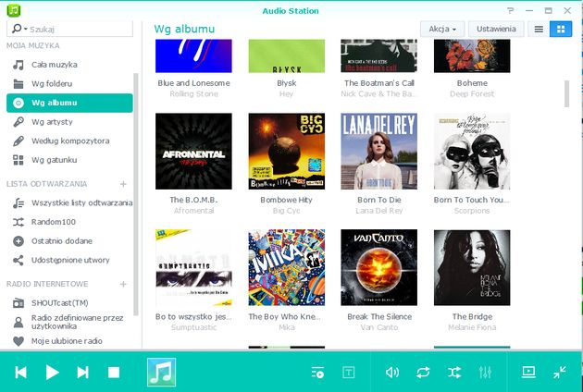Open The B.O.M.B. Afromental album cover
The height and width of the screenshot is (392, 583).
193,152
